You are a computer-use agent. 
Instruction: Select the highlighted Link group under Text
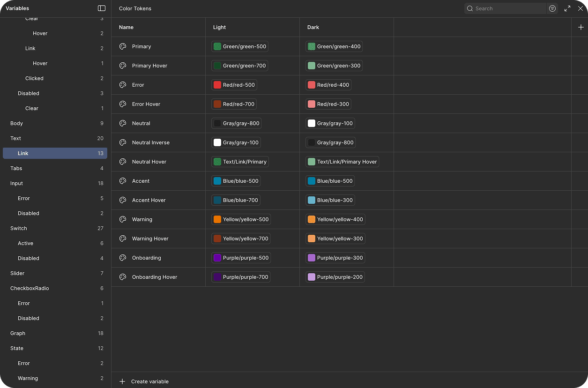pos(55,153)
